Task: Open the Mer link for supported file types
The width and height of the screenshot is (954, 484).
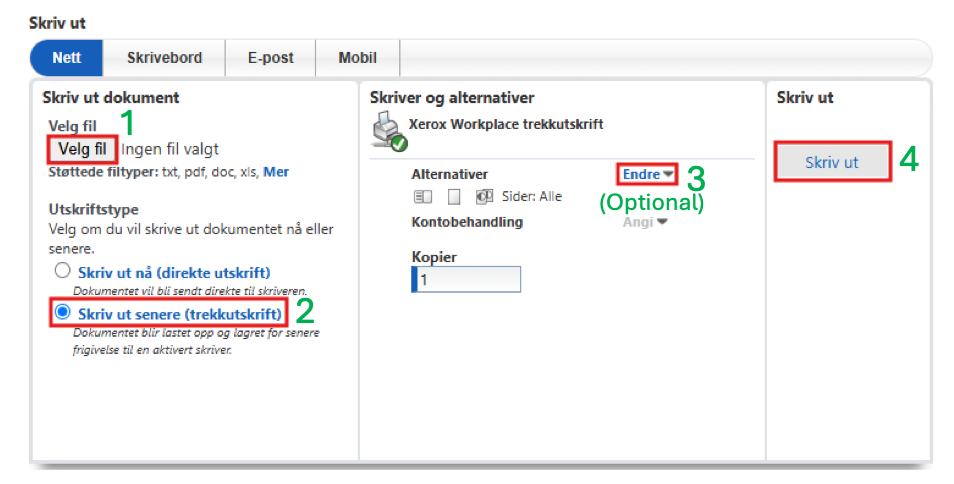Action: point(276,172)
